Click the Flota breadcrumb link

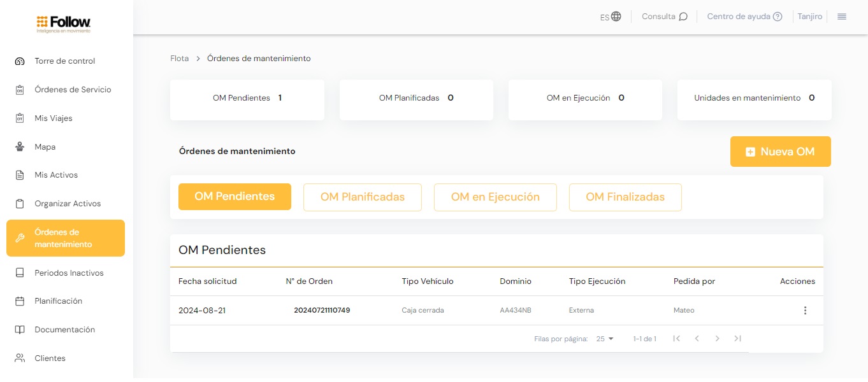[180, 59]
